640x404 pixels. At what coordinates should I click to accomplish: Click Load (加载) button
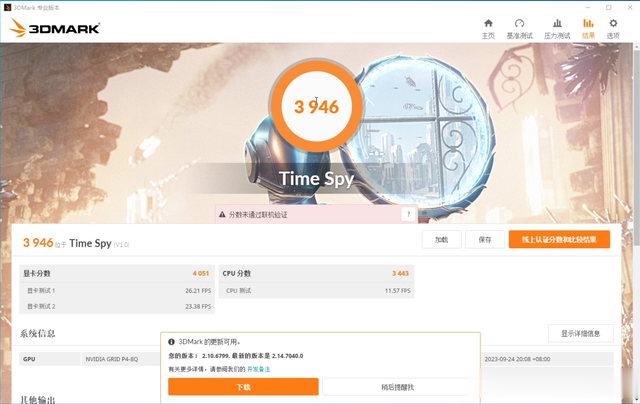(442, 240)
